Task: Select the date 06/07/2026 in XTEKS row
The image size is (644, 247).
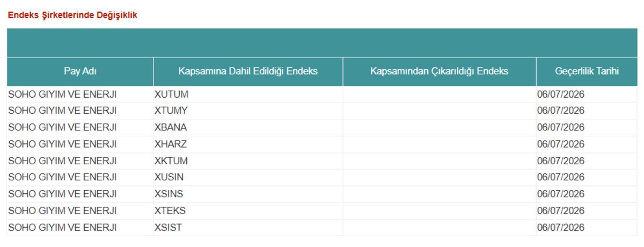Action: point(561,211)
